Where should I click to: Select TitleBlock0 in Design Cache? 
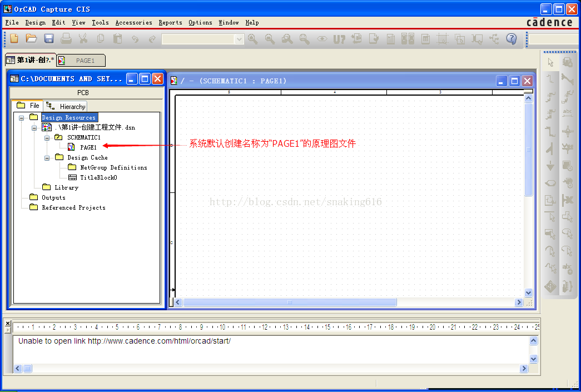point(98,177)
